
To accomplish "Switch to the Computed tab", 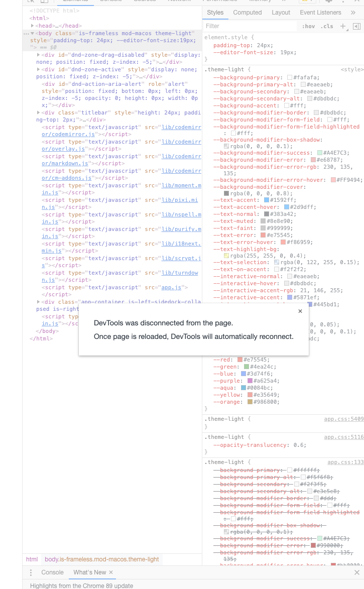I will [247, 13].
